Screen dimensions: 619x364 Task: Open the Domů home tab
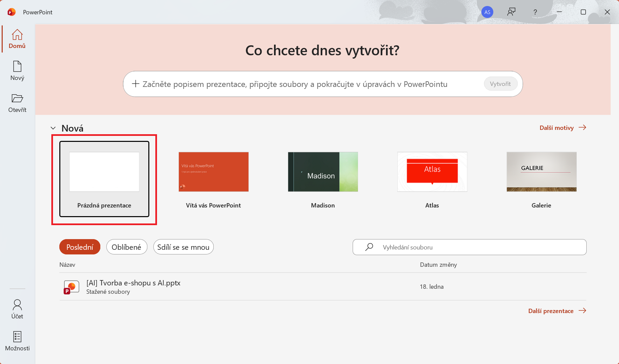coord(17,39)
